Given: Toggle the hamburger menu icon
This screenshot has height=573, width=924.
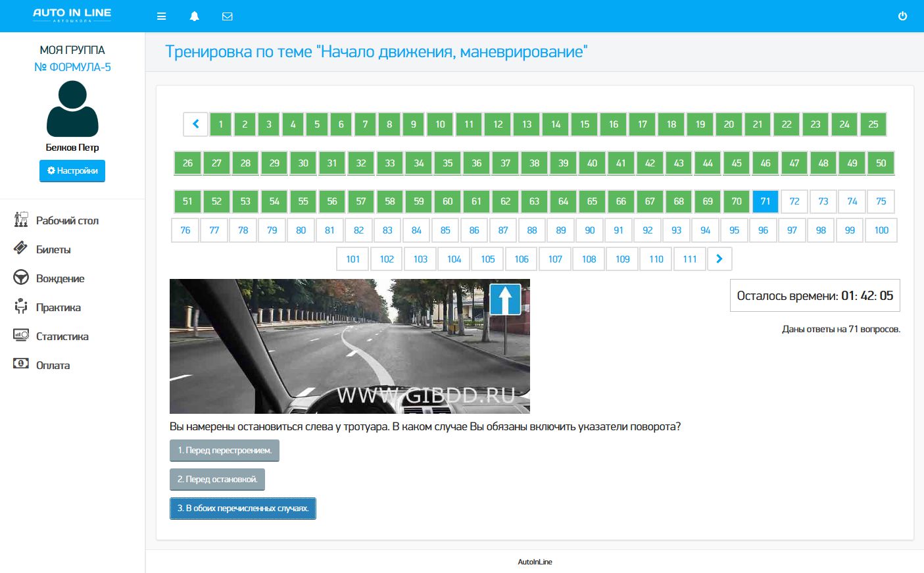Looking at the screenshot, I should click(161, 16).
